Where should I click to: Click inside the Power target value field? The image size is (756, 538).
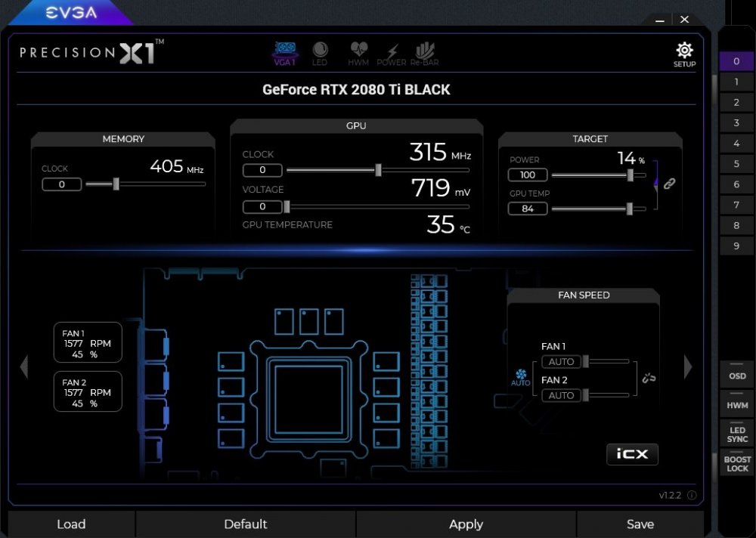(x=527, y=175)
